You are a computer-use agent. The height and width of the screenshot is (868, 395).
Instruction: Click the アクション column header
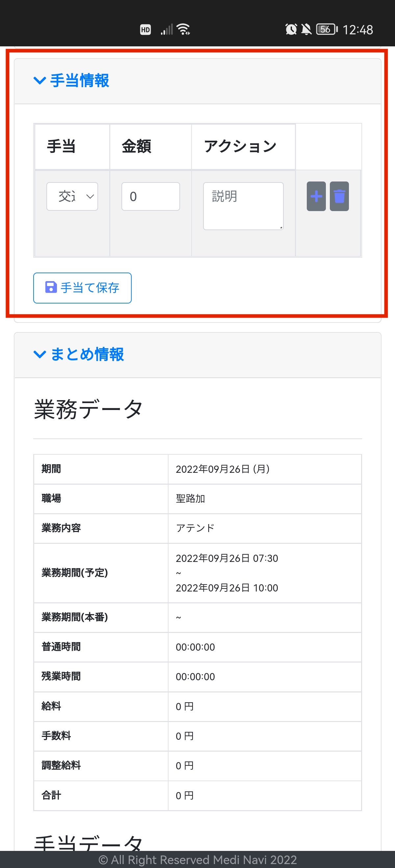coord(240,147)
